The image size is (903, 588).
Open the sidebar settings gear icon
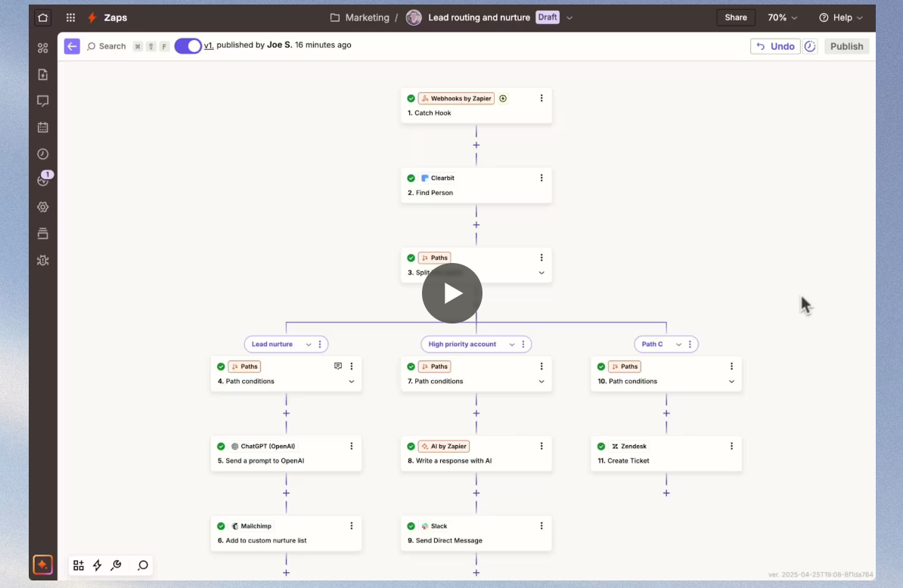pyautogui.click(x=42, y=207)
